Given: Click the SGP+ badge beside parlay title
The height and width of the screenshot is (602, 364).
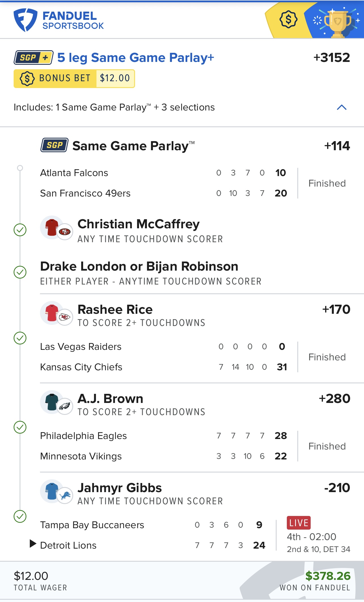Looking at the screenshot, I should click(x=33, y=58).
